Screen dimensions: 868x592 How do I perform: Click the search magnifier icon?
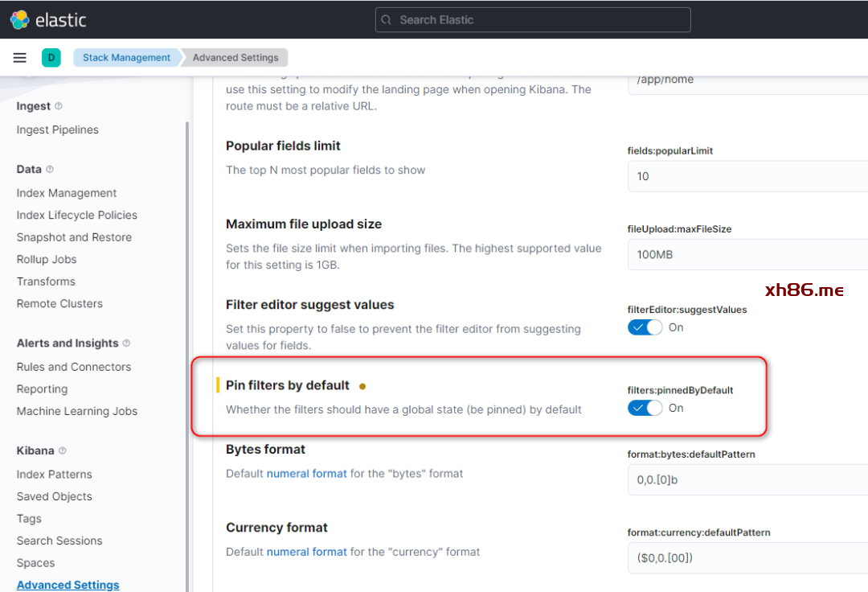(387, 20)
